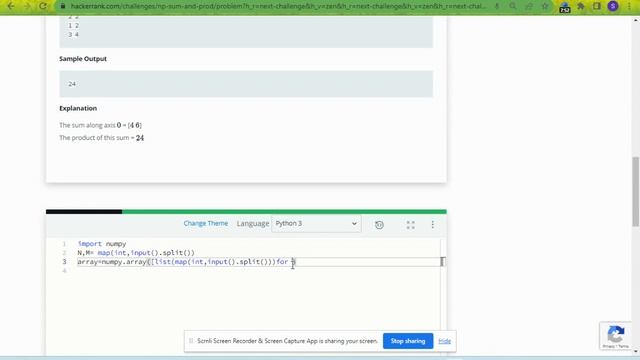This screenshot has width=640, height=360.
Task: Click 'The product of this sum' line
Action: coord(102,138)
